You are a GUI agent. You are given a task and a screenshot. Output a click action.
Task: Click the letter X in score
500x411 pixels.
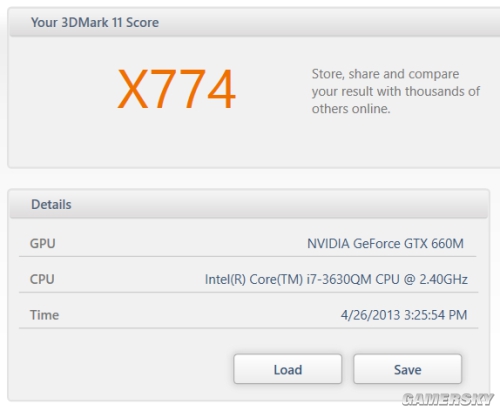(x=133, y=89)
